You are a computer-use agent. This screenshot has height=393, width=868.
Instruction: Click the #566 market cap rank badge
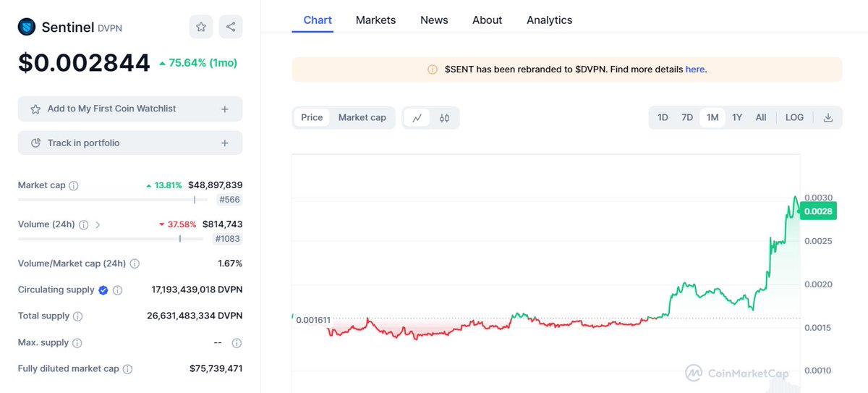[x=229, y=200]
